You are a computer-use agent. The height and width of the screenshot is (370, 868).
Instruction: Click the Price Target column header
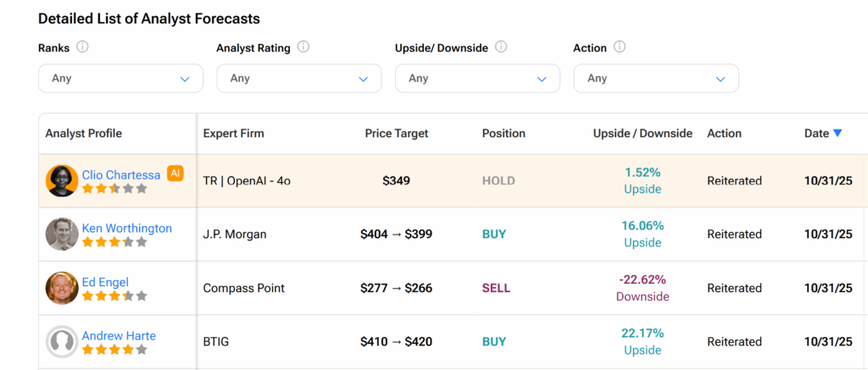tap(397, 133)
